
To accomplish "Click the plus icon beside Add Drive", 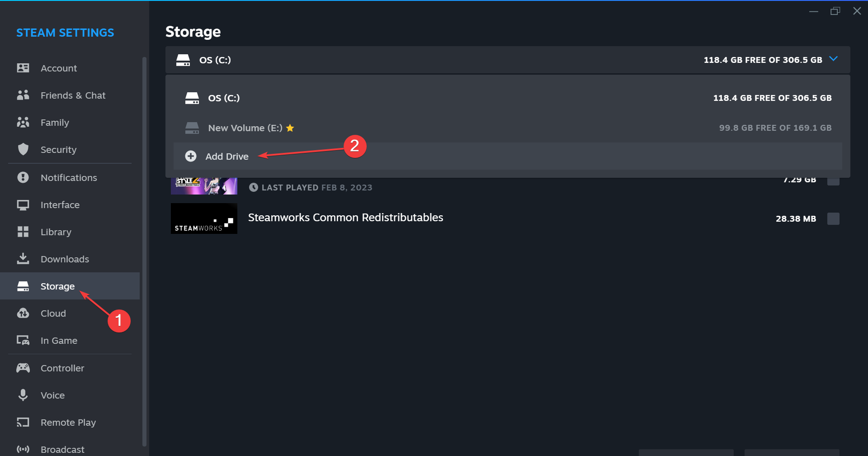I will tap(191, 156).
